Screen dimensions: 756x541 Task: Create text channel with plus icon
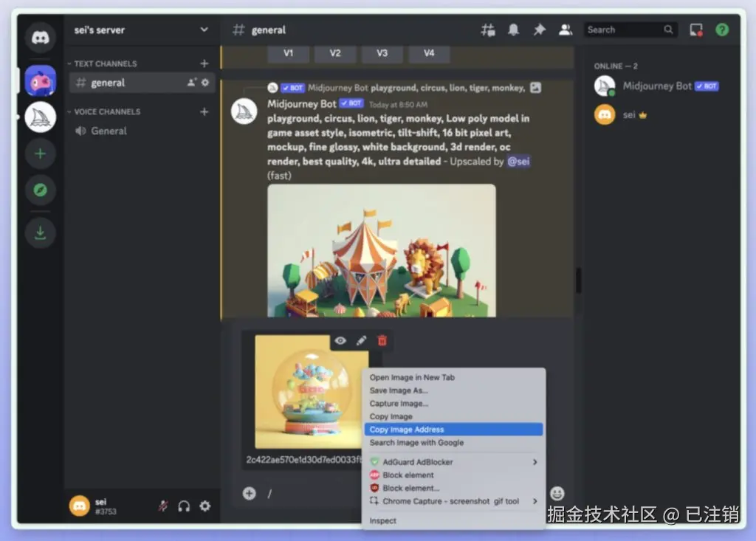(205, 63)
